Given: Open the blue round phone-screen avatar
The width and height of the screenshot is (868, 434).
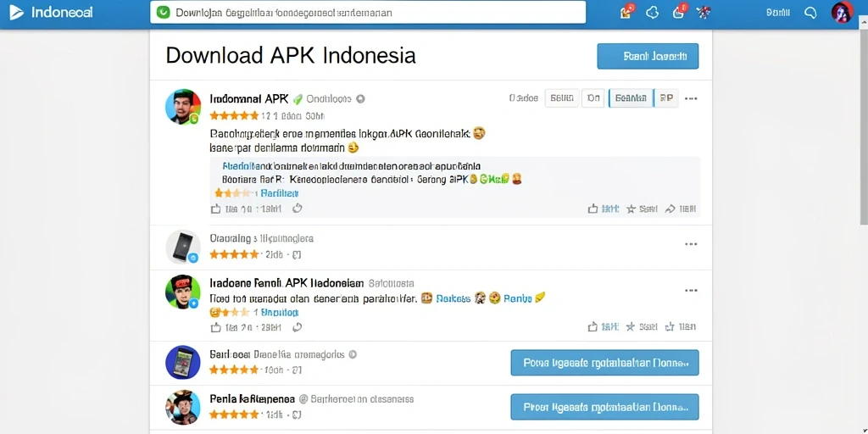Looking at the screenshot, I should 183,363.
